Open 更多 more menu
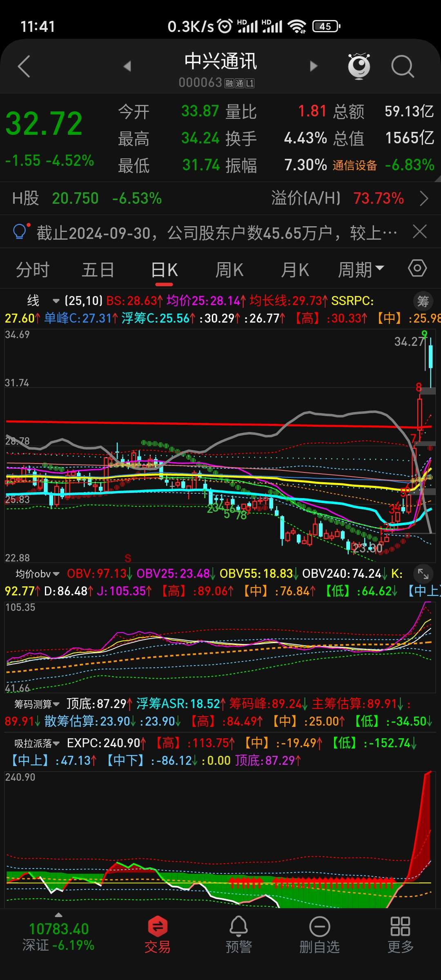 coord(400,935)
